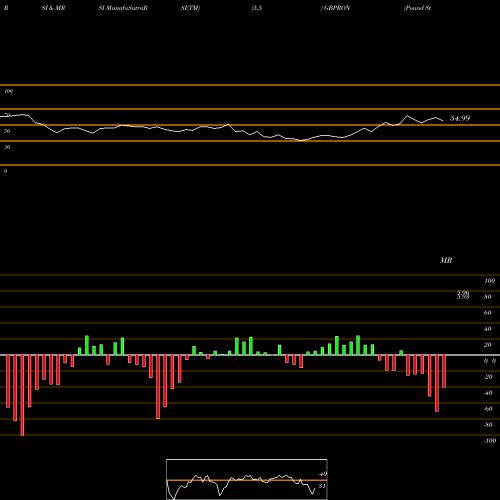Click the longest red bar reaching -100
Viewport: 500px width, 500px height.
tap(22, 395)
